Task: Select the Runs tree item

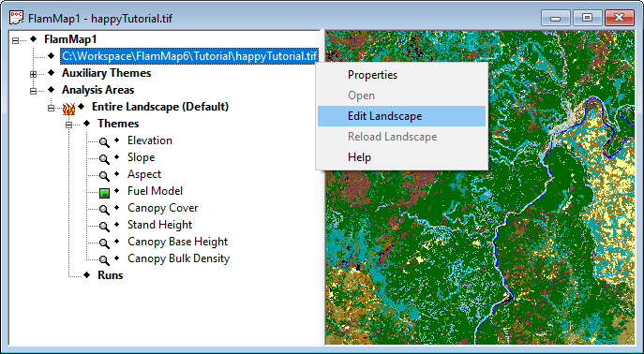Action: tap(110, 274)
